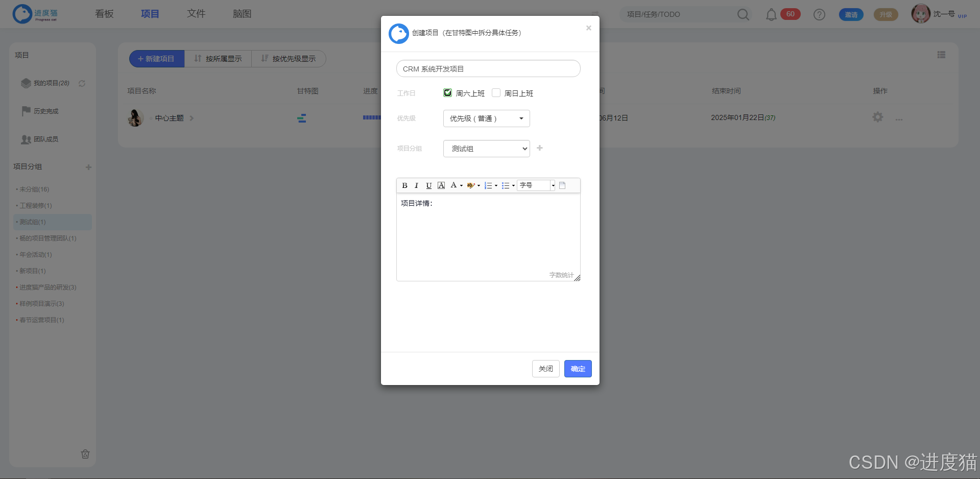The width and height of the screenshot is (980, 479).
Task: Open highlight color dropdown arrow
Action: pos(479,185)
